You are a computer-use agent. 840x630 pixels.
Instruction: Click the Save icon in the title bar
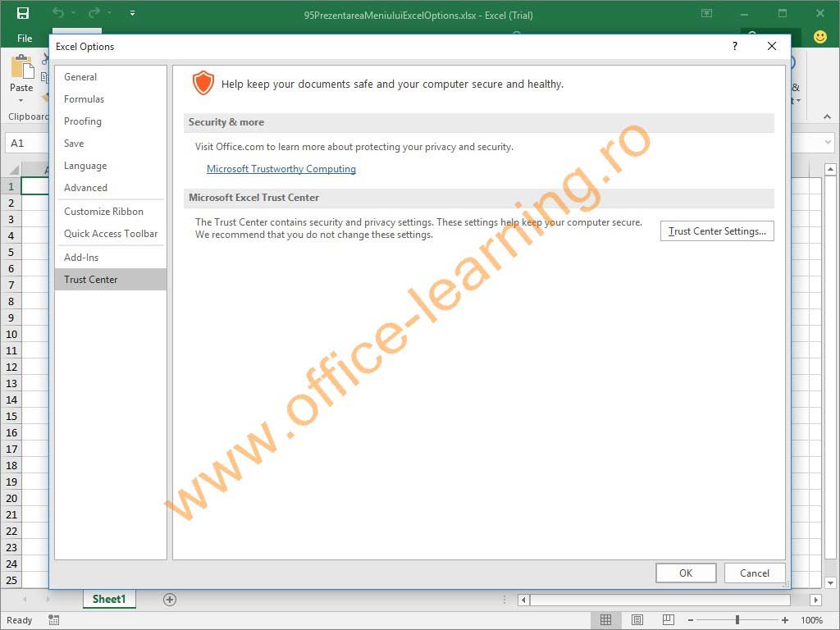click(23, 14)
